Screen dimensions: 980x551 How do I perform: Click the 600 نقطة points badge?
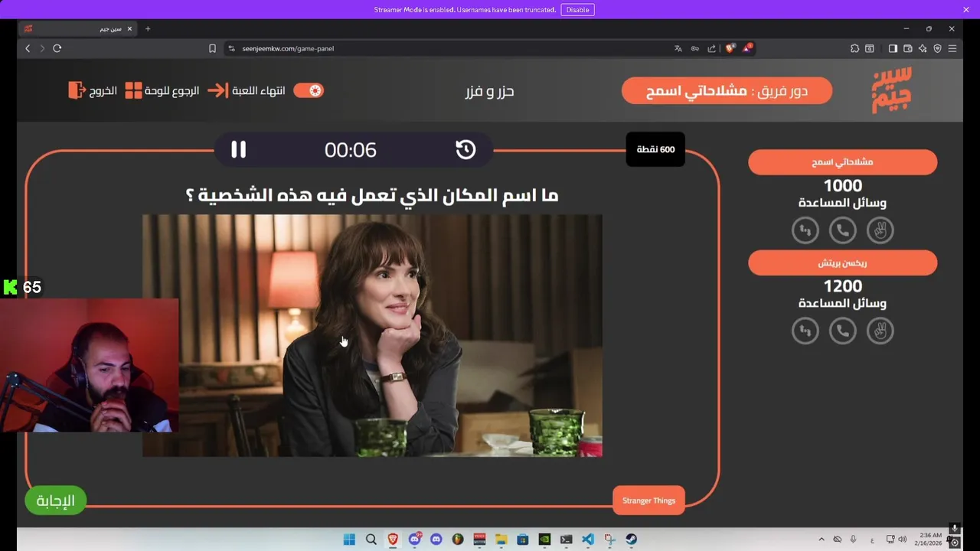coord(655,149)
